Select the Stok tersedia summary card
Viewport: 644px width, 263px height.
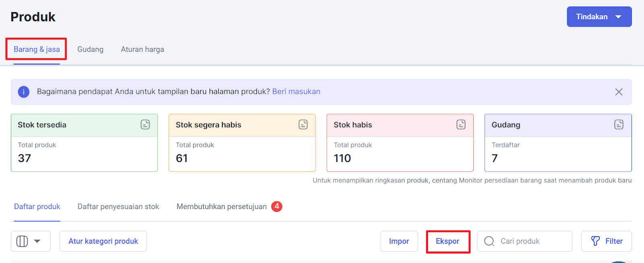[84, 143]
